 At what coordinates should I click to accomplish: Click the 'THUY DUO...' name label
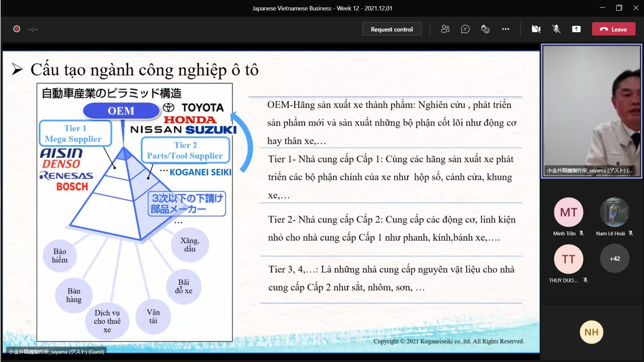[563, 280]
